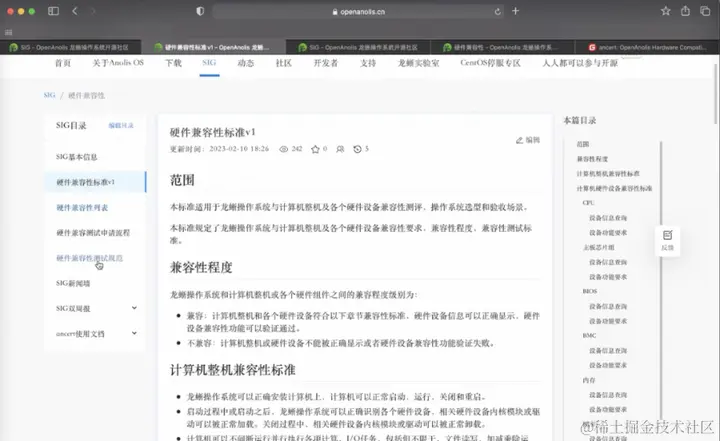Screen dimensions: 720x441
Task: Jump to 设备信息查询 under CPU in outline
Action: point(608,218)
